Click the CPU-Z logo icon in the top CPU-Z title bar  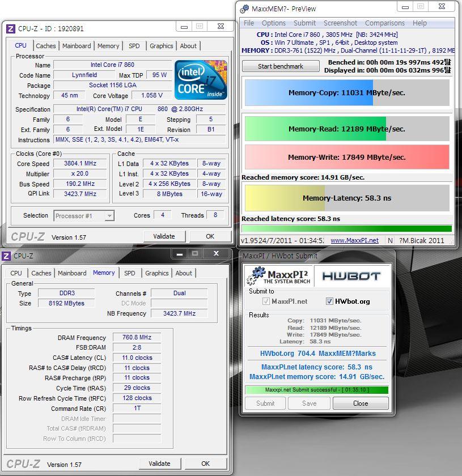pyautogui.click(x=11, y=29)
